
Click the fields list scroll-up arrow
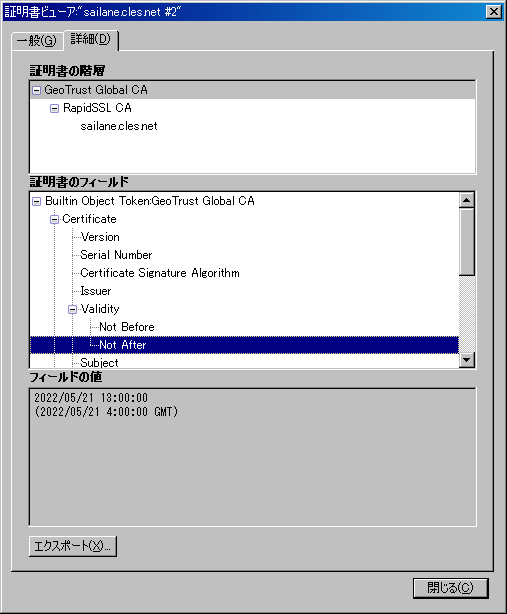tap(467, 200)
